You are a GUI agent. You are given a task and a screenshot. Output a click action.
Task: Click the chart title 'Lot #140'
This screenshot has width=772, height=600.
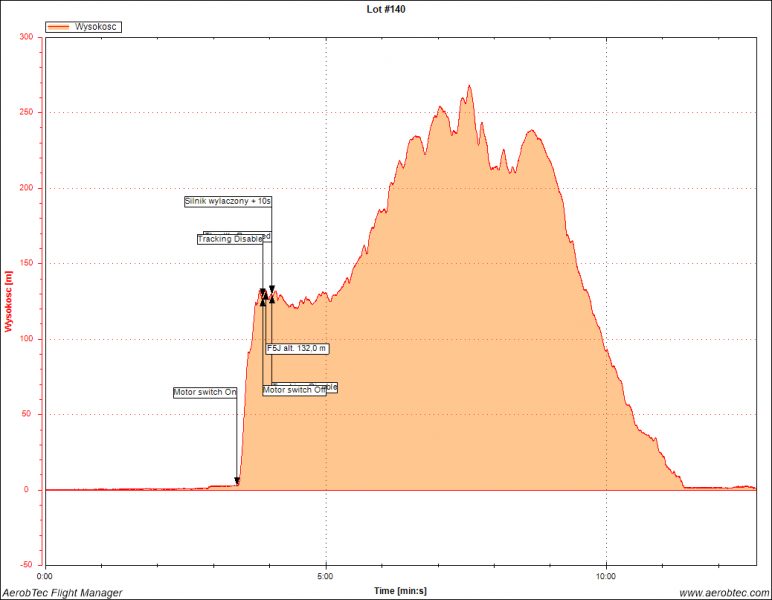pyautogui.click(x=386, y=8)
